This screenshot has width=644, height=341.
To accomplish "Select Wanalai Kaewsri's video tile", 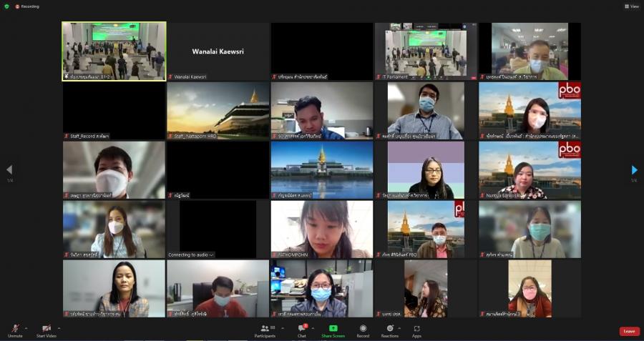I will [218, 51].
